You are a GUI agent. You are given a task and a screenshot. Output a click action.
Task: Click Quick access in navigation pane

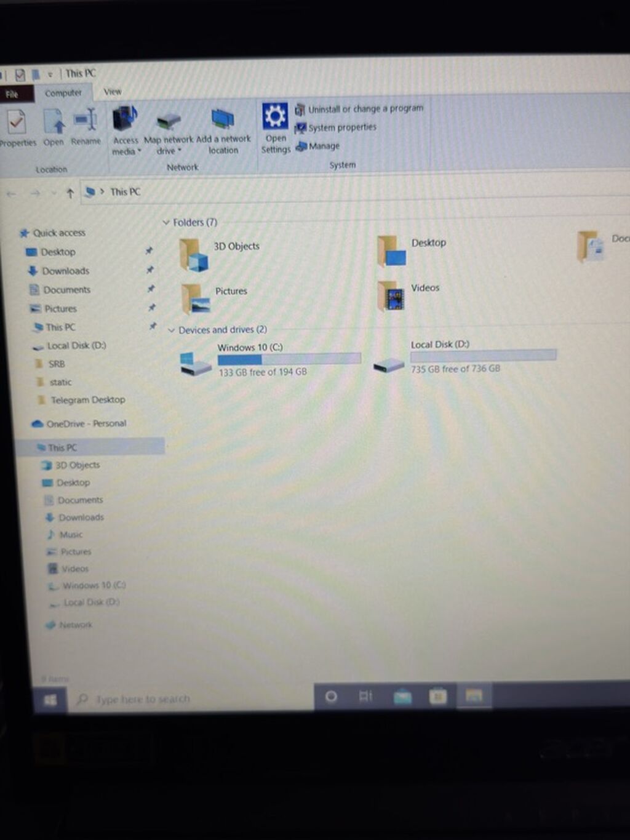tap(59, 233)
